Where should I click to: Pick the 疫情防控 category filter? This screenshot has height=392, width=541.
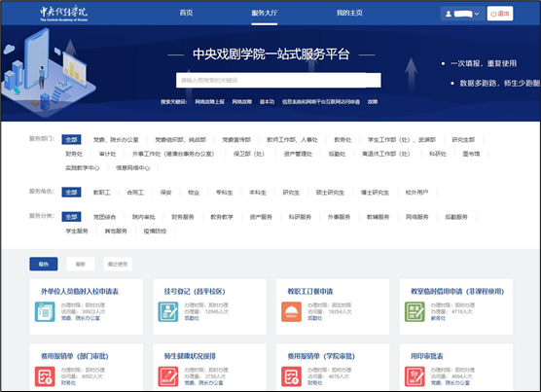pyautogui.click(x=155, y=231)
